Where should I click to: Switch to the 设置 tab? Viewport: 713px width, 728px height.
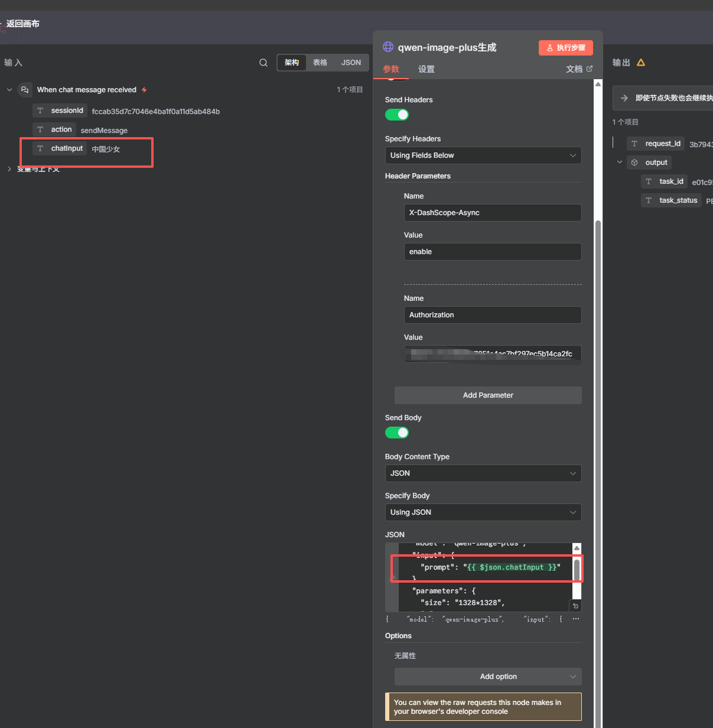point(427,69)
